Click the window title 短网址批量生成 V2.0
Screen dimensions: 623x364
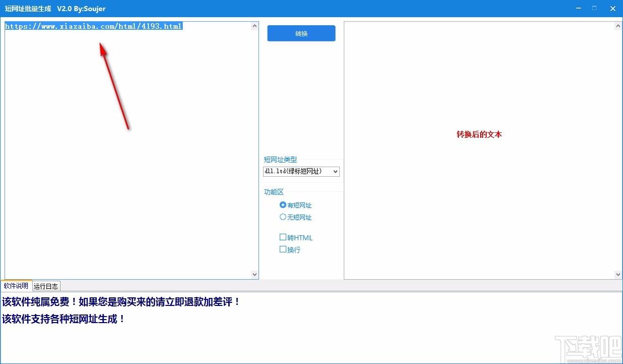pyautogui.click(x=55, y=9)
